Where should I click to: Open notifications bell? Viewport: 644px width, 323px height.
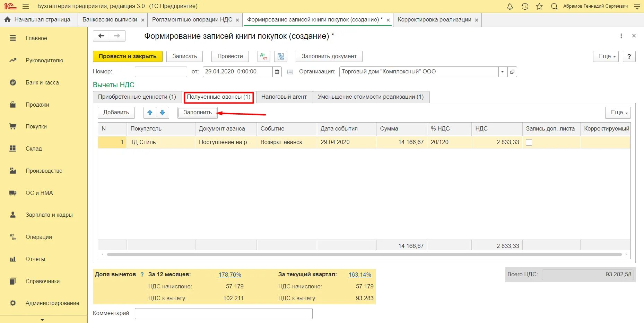pyautogui.click(x=510, y=6)
